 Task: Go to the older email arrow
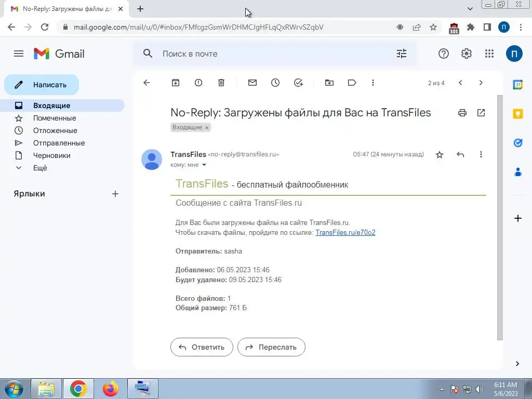point(481,83)
